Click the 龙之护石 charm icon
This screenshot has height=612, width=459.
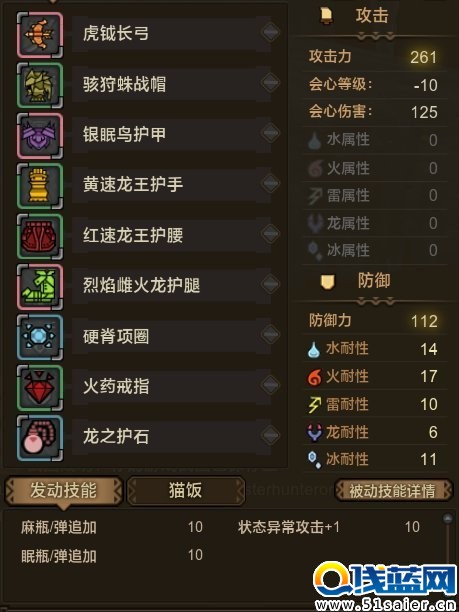(x=40, y=438)
